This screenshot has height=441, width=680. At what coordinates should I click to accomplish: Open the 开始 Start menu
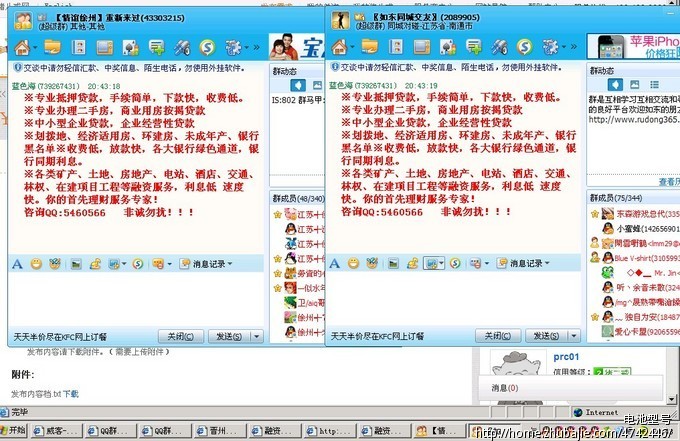[18, 431]
